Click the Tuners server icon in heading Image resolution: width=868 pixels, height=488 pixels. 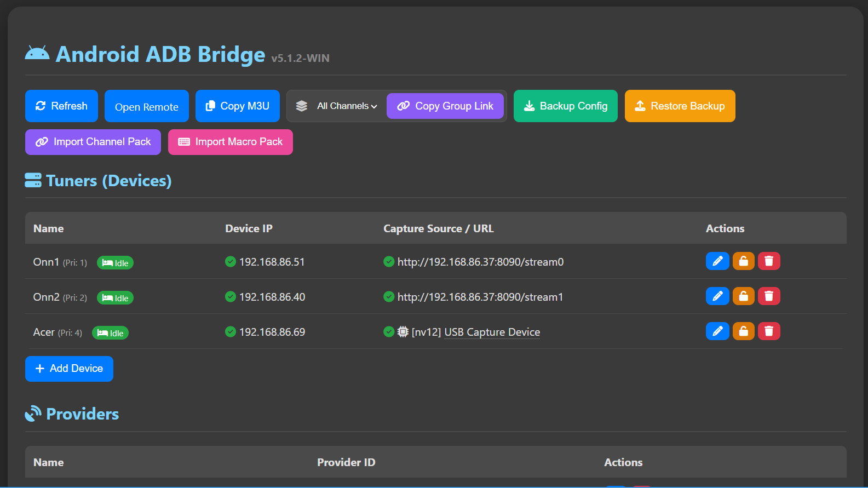33,180
